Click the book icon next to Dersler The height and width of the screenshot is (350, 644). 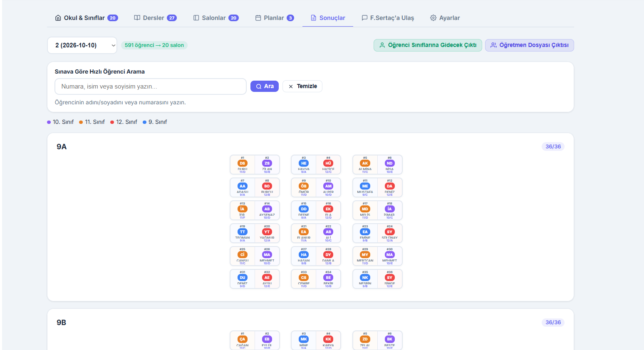(x=137, y=18)
